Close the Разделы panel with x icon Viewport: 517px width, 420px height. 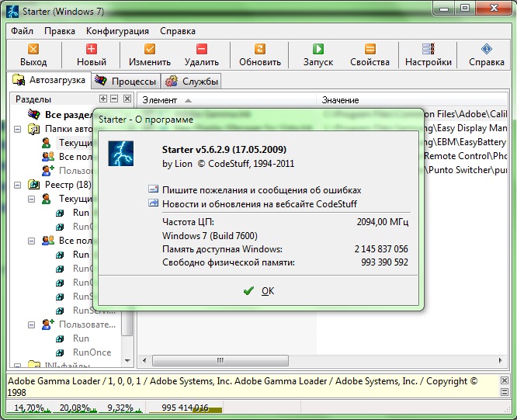point(127,99)
